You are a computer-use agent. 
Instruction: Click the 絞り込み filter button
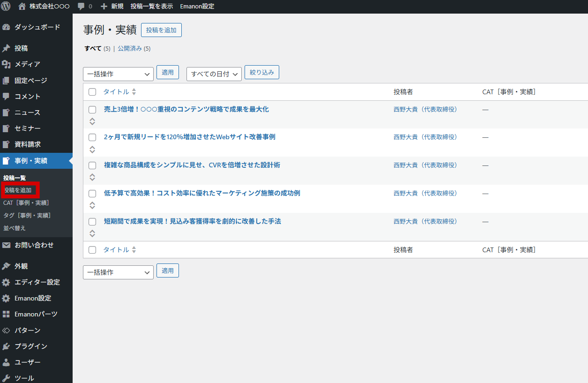click(262, 72)
